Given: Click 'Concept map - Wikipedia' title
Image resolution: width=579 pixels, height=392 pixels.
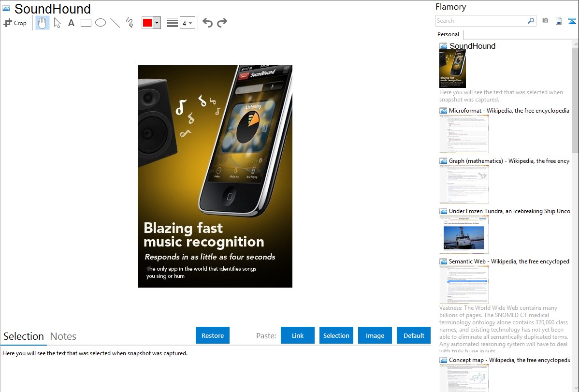Looking at the screenshot, I should pyautogui.click(x=509, y=360).
